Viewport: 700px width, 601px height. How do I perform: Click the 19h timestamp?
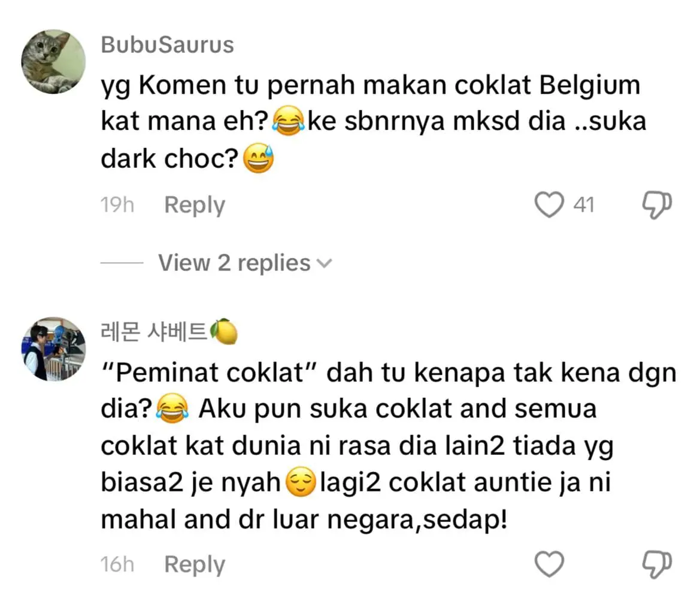pyautogui.click(x=117, y=205)
